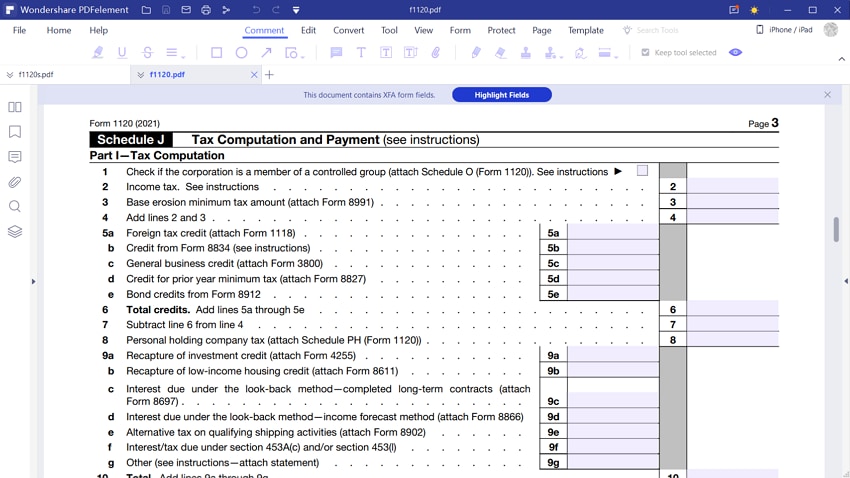Close the f1120.pdf tab
This screenshot has width=850, height=478.
click(254, 75)
